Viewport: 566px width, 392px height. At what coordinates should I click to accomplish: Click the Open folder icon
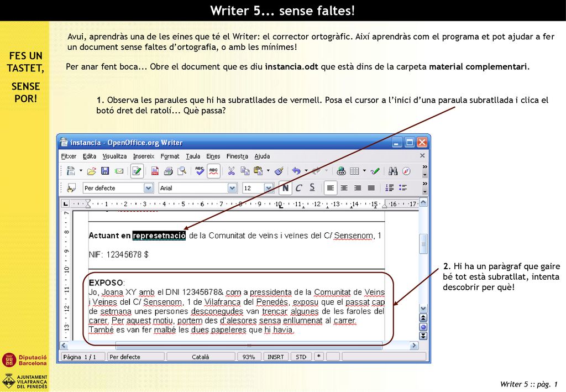pyautogui.click(x=92, y=171)
